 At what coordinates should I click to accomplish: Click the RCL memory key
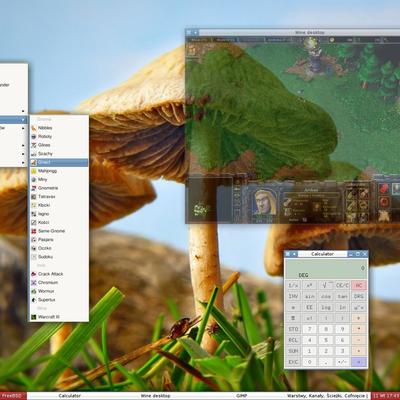coord(293,340)
